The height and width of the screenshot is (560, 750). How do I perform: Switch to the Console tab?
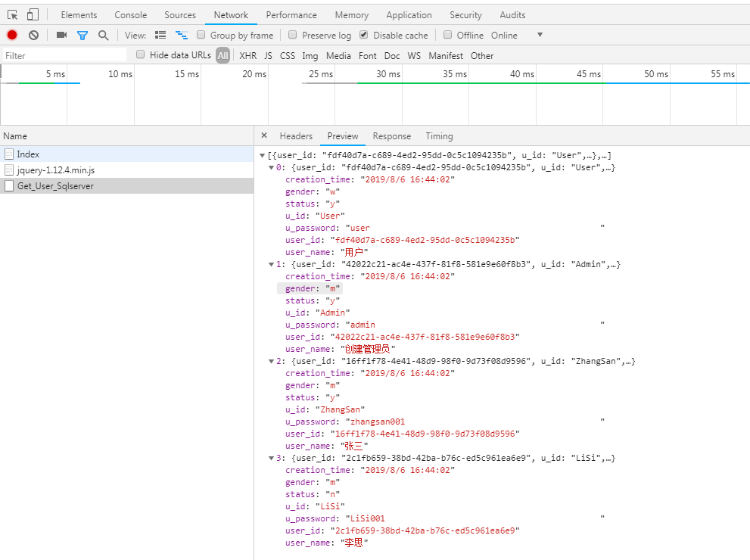click(x=131, y=15)
